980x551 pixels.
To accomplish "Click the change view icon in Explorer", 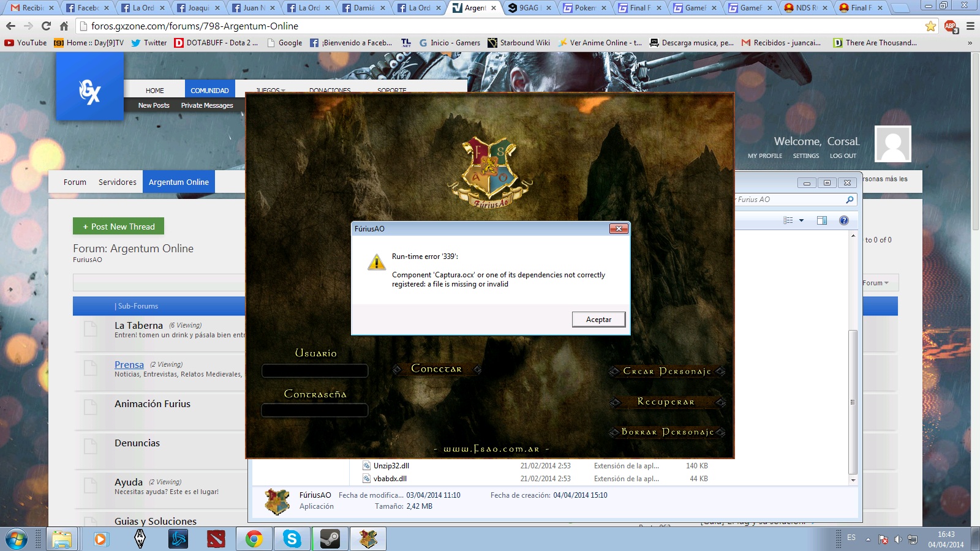I will point(788,220).
